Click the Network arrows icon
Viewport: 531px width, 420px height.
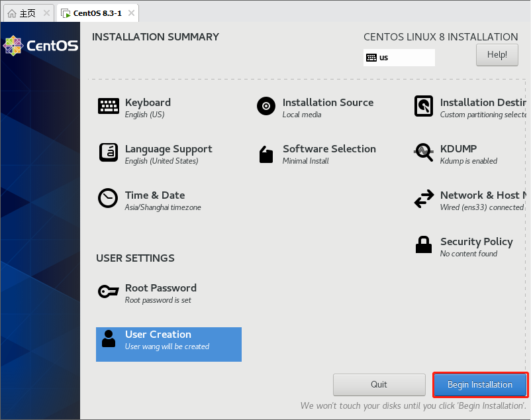[424, 199]
